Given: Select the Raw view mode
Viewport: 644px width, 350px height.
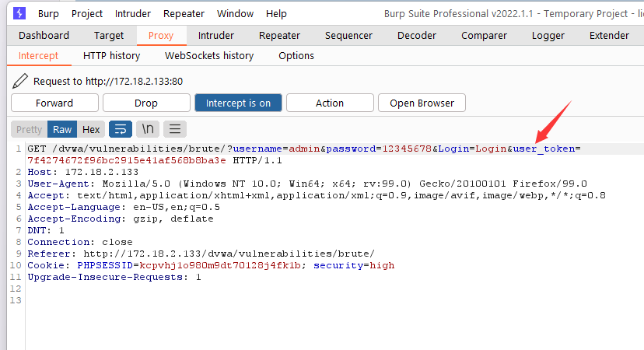Looking at the screenshot, I should tap(62, 129).
